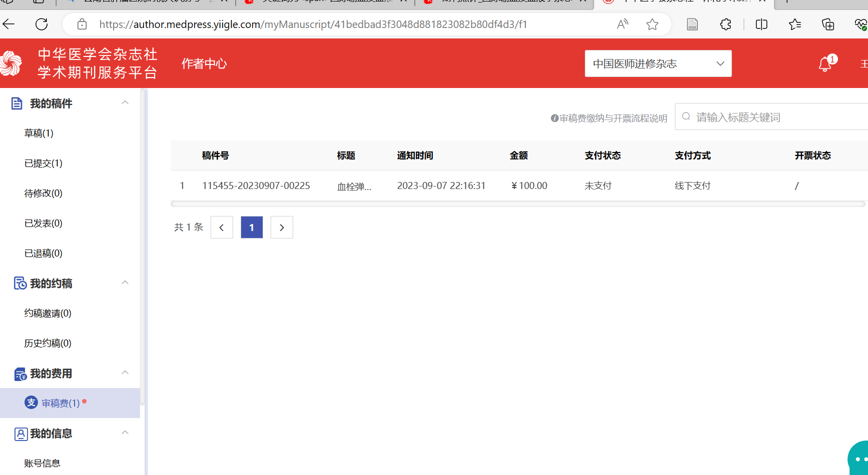Click the read aloud icon
The height and width of the screenshot is (475, 868).
point(622,24)
